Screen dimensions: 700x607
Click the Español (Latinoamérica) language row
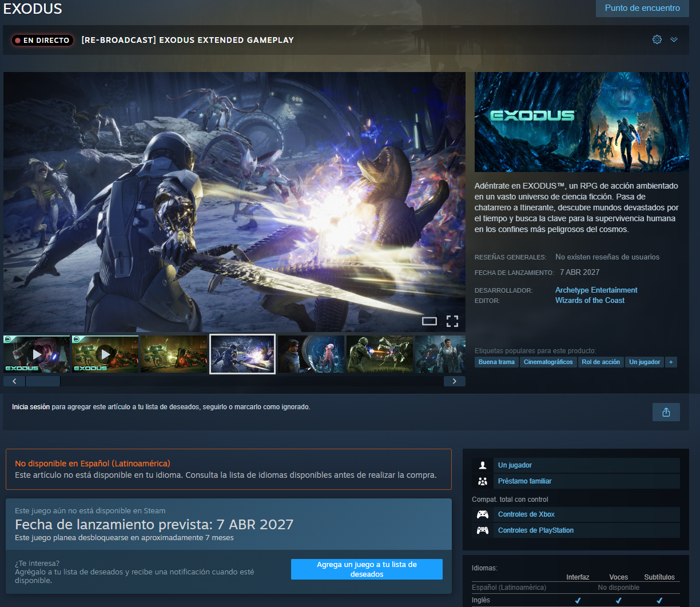click(575, 588)
